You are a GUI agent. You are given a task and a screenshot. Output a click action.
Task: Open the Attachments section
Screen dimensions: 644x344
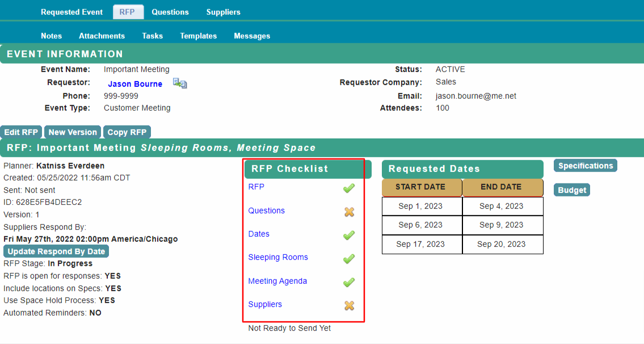click(x=102, y=36)
